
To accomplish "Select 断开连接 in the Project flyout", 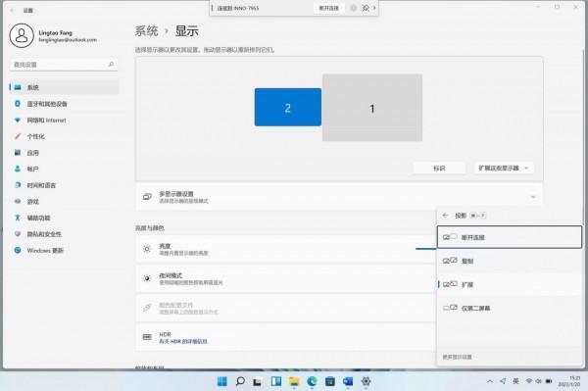I will pyautogui.click(x=510, y=237).
